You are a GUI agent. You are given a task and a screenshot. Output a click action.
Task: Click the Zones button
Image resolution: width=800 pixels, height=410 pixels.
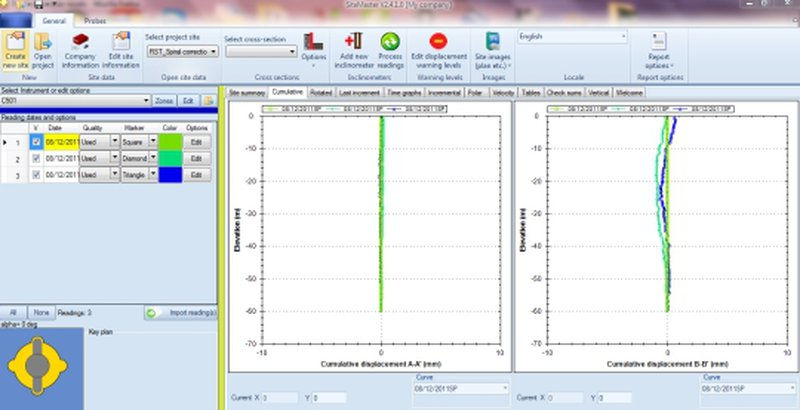[164, 100]
